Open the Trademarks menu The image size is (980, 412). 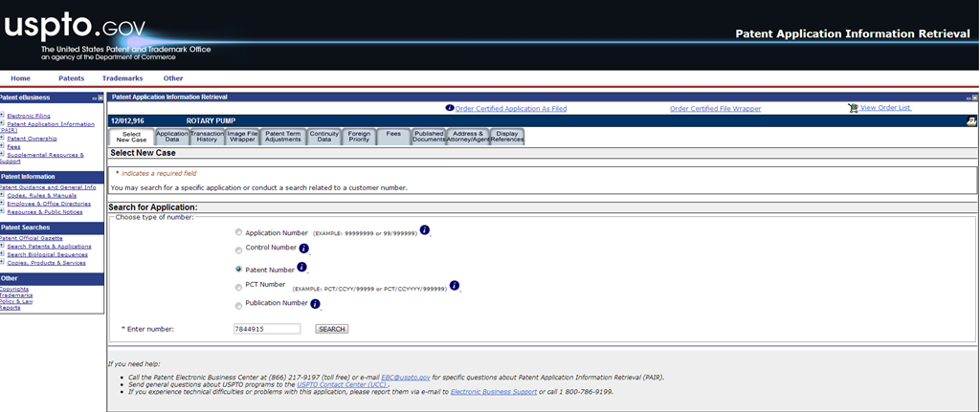[x=122, y=78]
